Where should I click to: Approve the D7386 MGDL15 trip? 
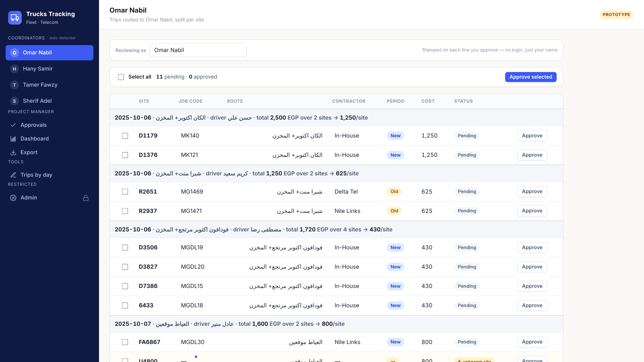[x=532, y=286]
